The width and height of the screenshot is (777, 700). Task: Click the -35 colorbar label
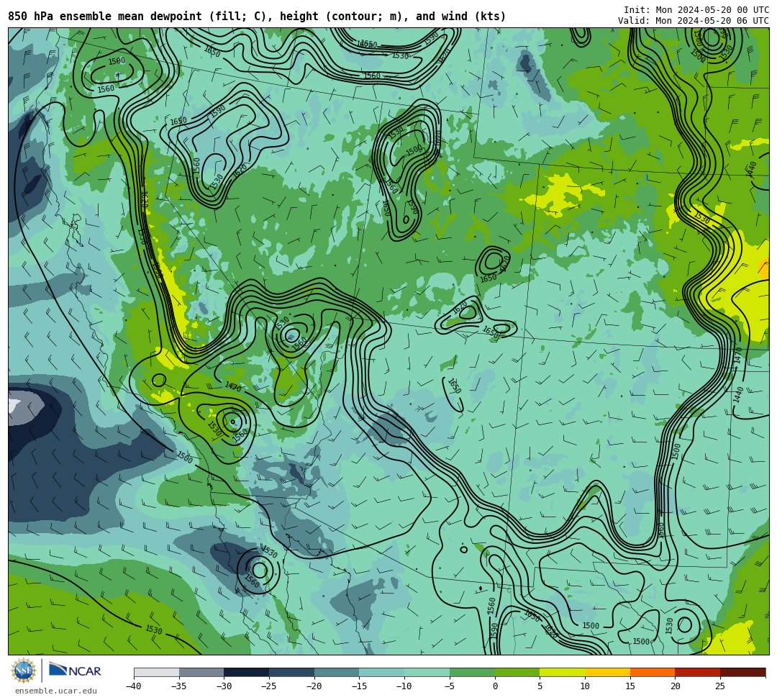pyautogui.click(x=179, y=686)
